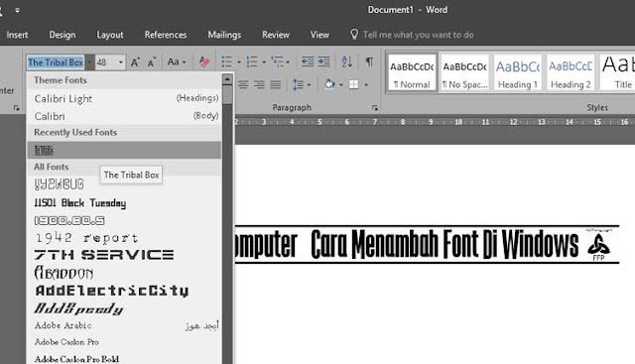Open the multilevel list dropdown arrow
635x364 pixels.
[x=288, y=61]
